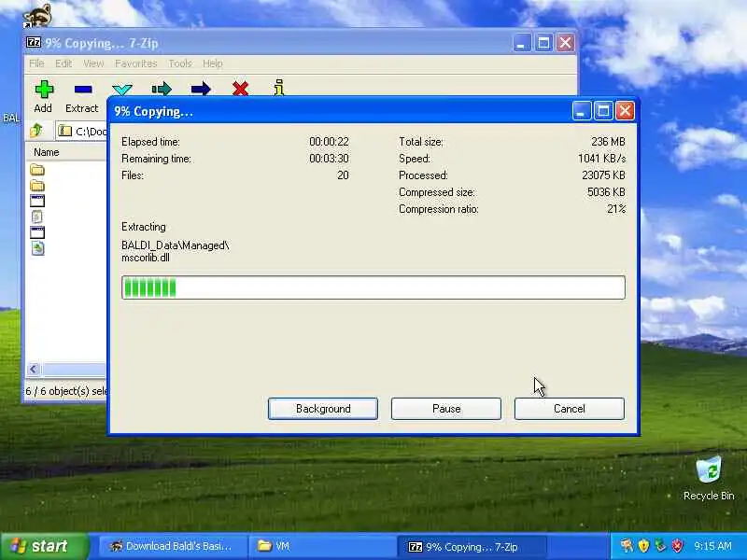The width and height of the screenshot is (747, 560).
Task: Open the Favorites menu in 7-Zip
Action: click(x=135, y=63)
